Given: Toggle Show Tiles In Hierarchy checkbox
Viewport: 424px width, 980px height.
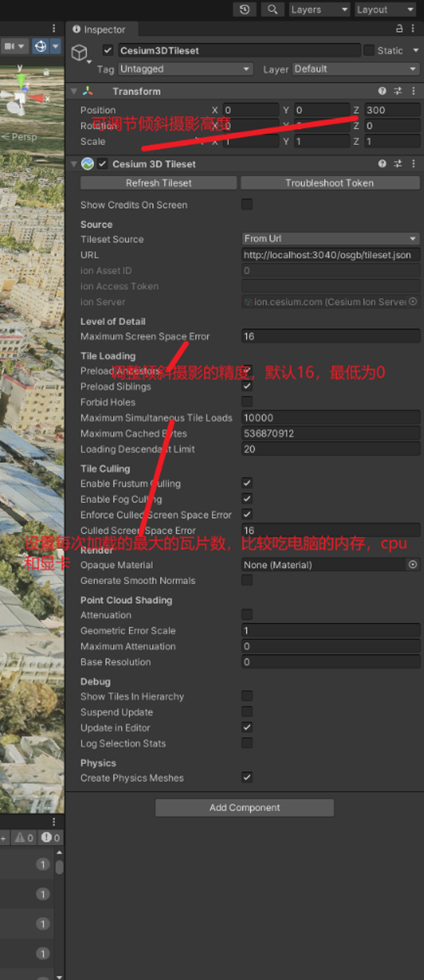Looking at the screenshot, I should coord(247,696).
